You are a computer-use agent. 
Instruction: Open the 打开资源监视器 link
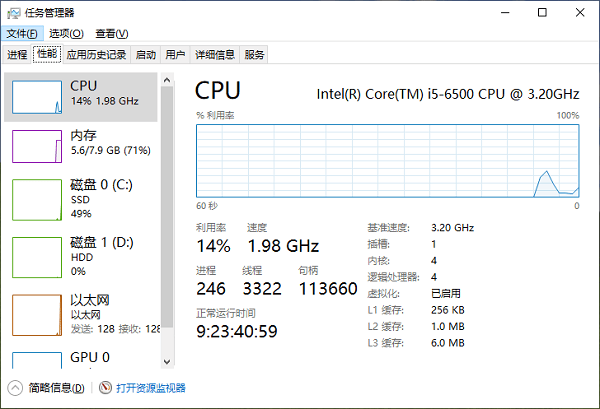point(151,388)
